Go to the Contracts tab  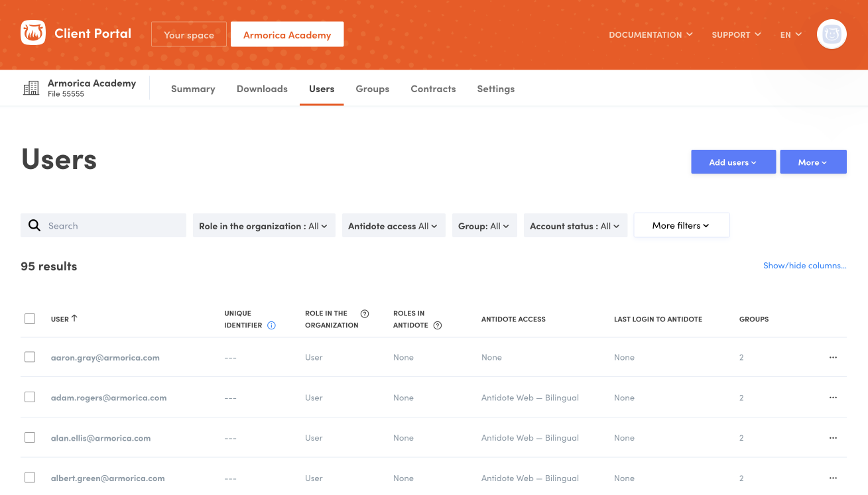coord(433,89)
